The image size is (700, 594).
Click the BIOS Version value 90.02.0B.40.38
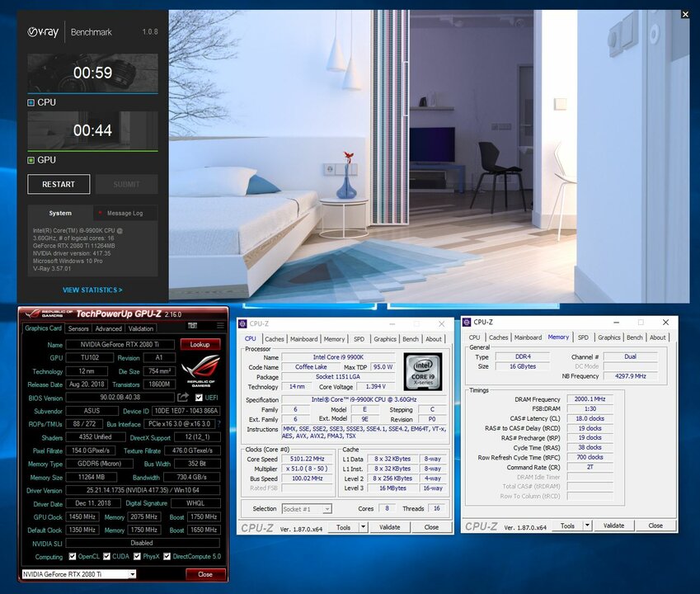click(120, 397)
